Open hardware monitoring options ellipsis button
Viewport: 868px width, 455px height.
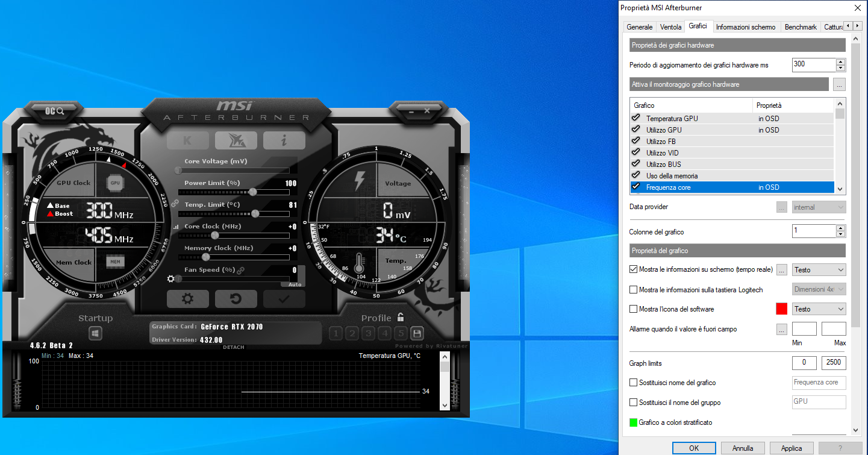click(x=840, y=84)
